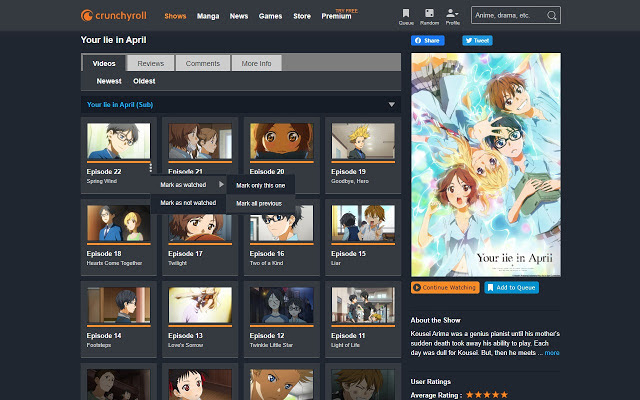Choose Mark as not watched
Viewport: 640px width, 400px height.
(x=188, y=203)
